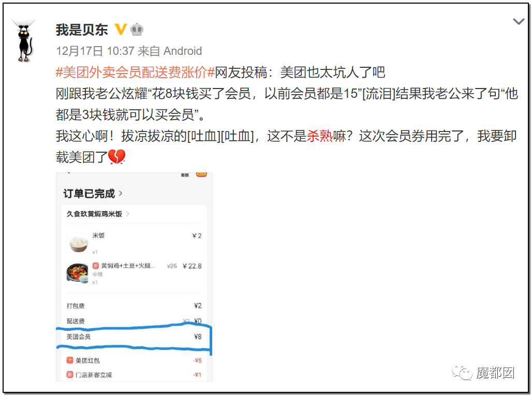Screen dimensions: 532x396
Task: Open the 我是贝东 username link
Action: pyautogui.click(x=82, y=30)
